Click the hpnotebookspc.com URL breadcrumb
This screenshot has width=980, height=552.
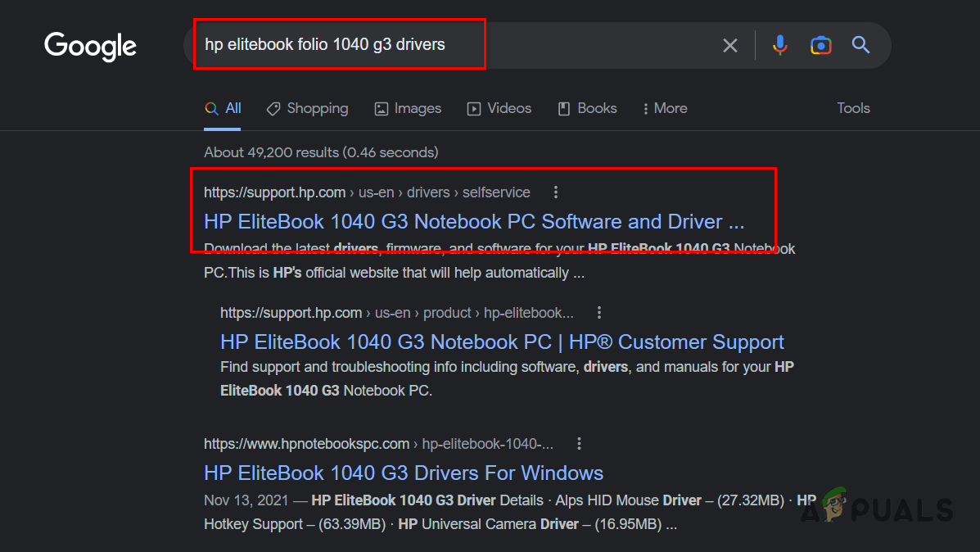pyautogui.click(x=306, y=444)
